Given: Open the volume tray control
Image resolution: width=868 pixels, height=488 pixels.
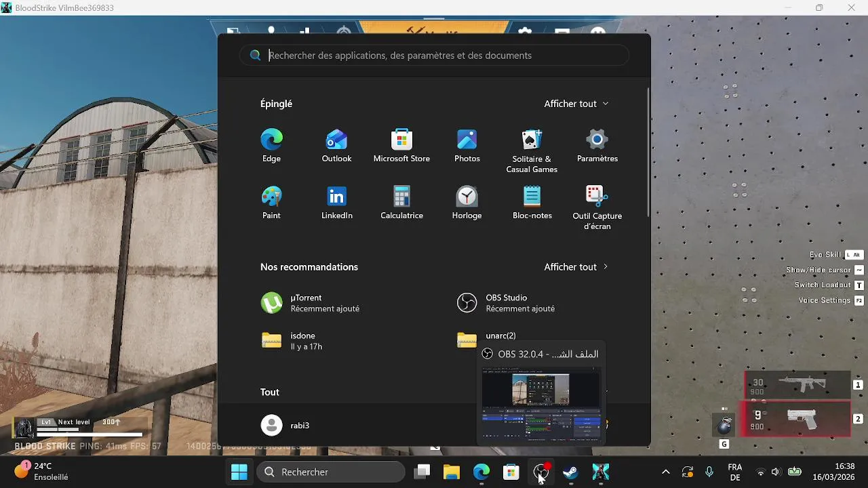Looking at the screenshot, I should point(776,472).
